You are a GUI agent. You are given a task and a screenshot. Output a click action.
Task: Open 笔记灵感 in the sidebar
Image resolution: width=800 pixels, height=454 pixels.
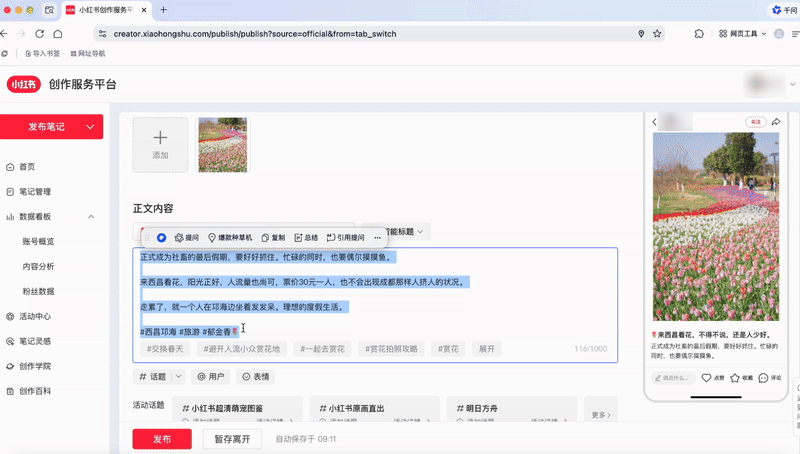pos(35,341)
